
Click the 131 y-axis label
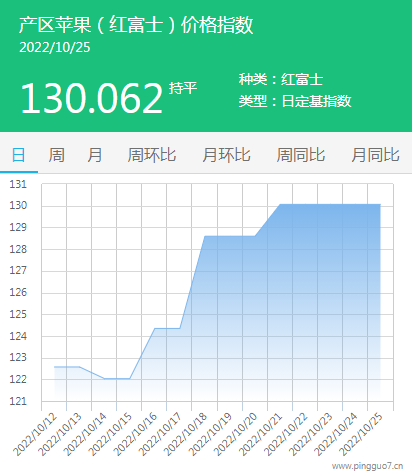tap(18, 184)
